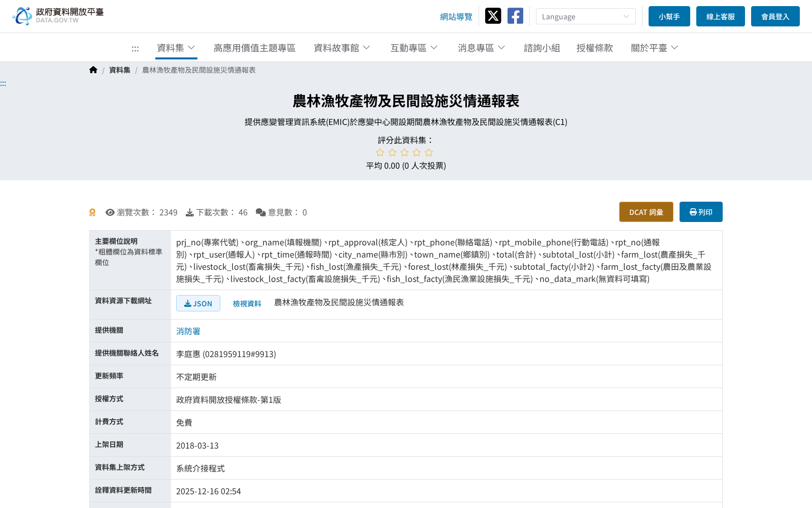
Task: Open 高應用價值主題專區 menu item
Action: (254, 48)
